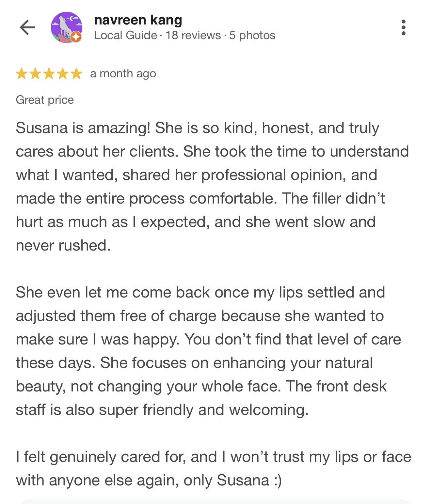431x504 pixels.
Task: Click the first yellow rating star
Action: point(22,74)
